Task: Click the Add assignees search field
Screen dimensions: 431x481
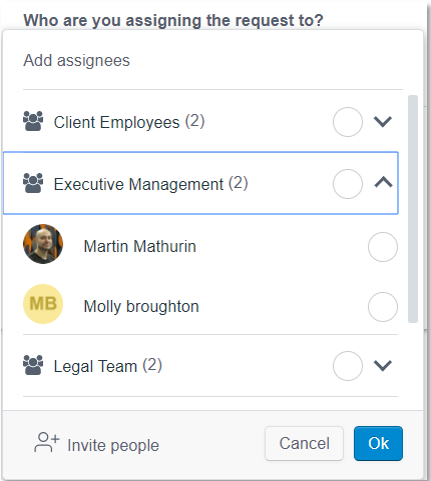Action: pyautogui.click(x=213, y=61)
